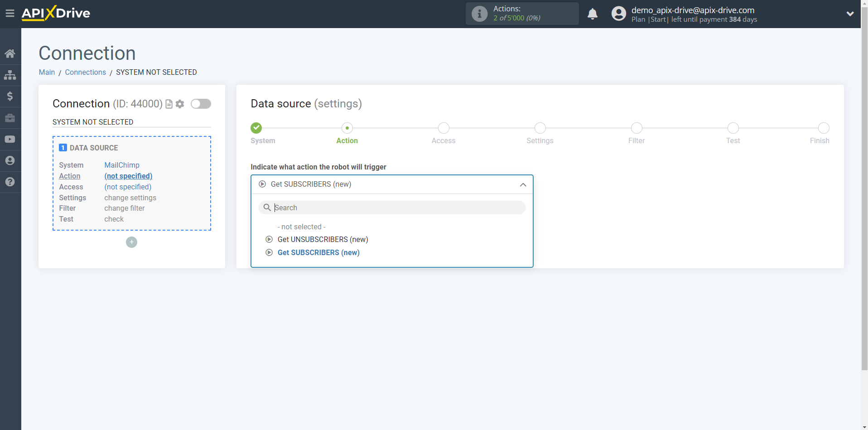Open the user profile icon in sidebar
This screenshot has height=430, width=868.
(10, 160)
